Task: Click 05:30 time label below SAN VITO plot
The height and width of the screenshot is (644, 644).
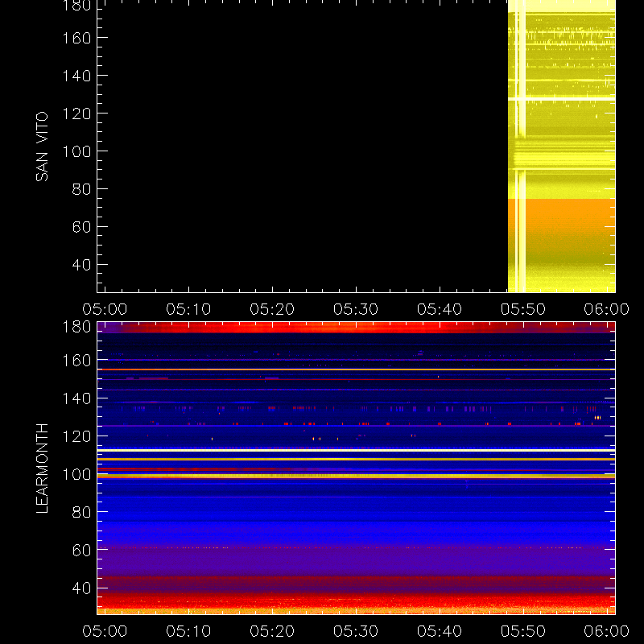Action: click(356, 309)
